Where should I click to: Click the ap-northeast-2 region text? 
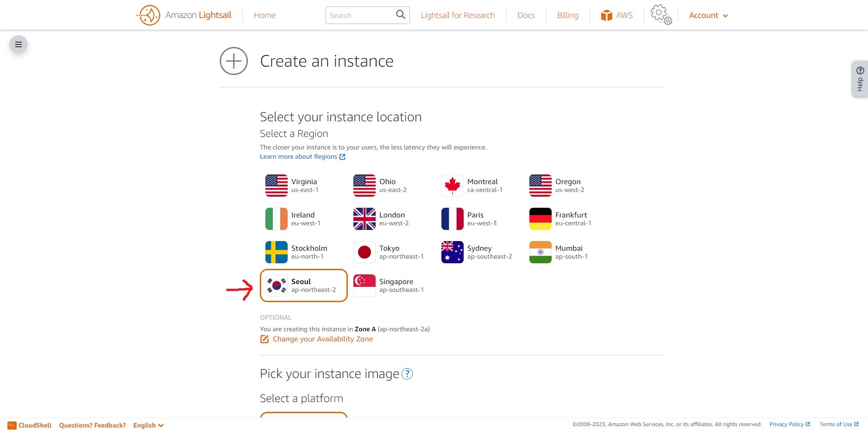coord(314,290)
